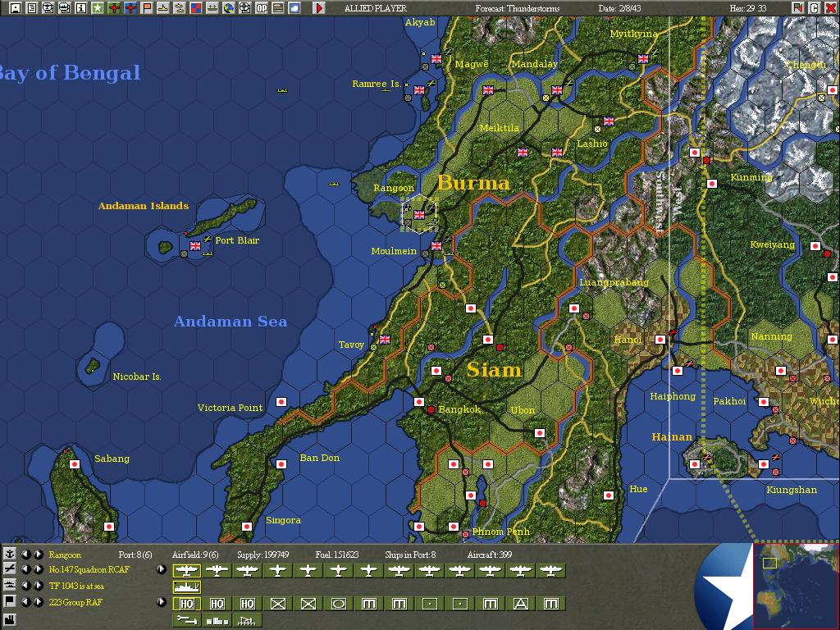Select the highlighted first aircraft squadron icon
This screenshot has width=840, height=630.
(x=186, y=571)
